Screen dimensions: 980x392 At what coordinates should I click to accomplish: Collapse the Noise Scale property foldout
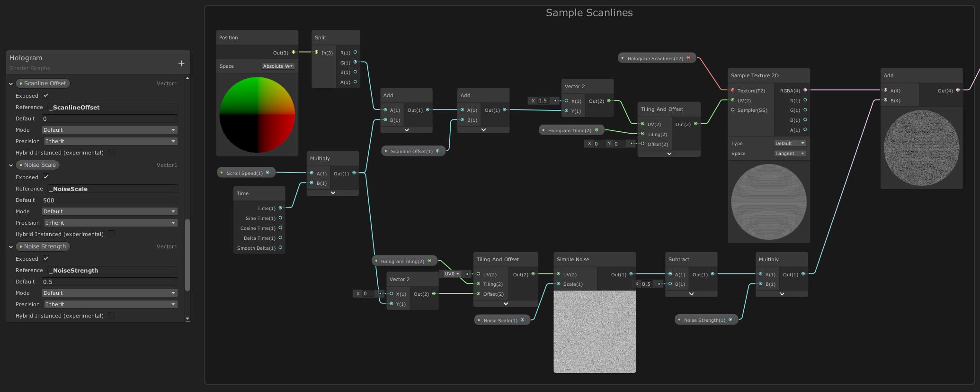[x=11, y=165]
